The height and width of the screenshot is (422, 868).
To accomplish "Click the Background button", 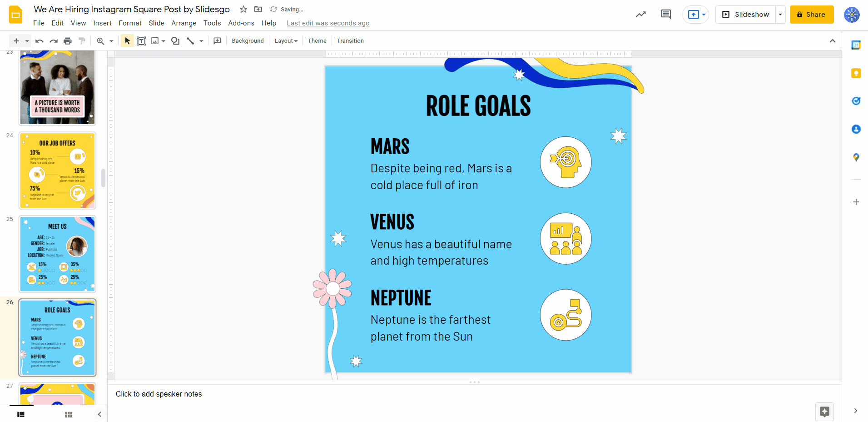I will point(248,41).
